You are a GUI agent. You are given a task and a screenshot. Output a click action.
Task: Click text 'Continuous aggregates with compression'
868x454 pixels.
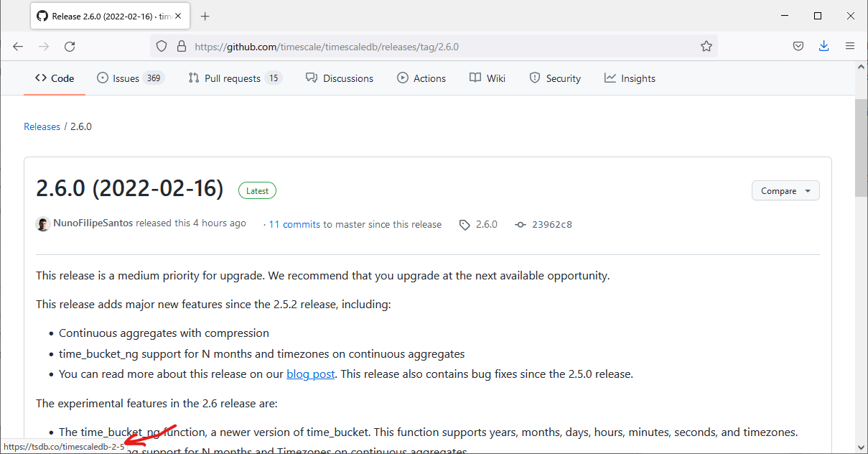[164, 333]
